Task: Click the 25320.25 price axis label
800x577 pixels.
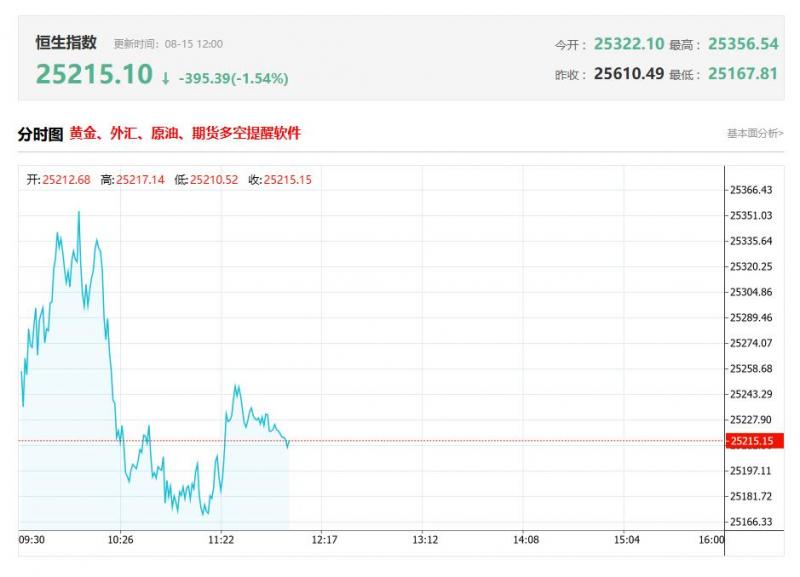Action: point(751,267)
